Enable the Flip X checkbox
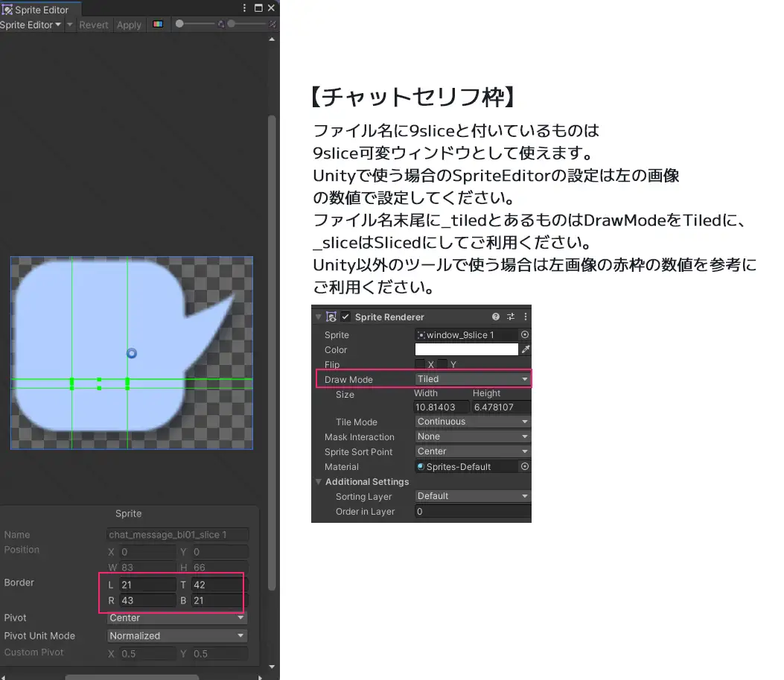 (x=420, y=364)
